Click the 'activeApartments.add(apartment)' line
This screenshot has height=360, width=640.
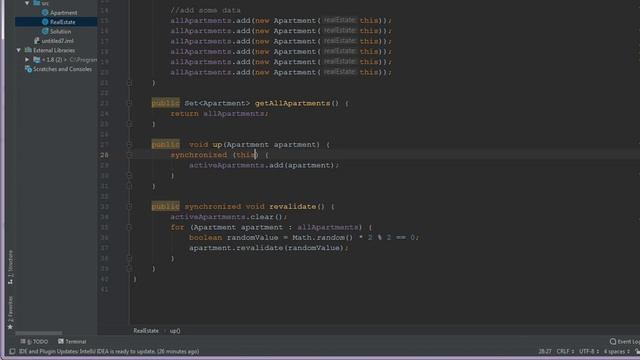click(x=264, y=165)
